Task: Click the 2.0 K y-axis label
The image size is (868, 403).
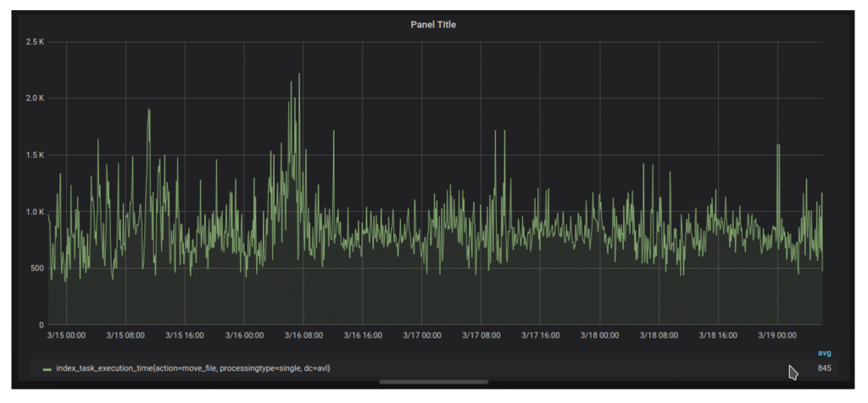Action: pyautogui.click(x=34, y=98)
